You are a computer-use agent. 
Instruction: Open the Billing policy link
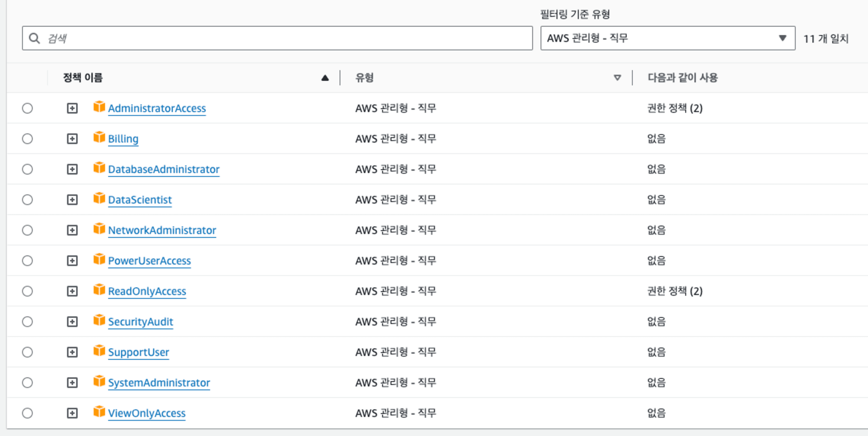tap(123, 139)
